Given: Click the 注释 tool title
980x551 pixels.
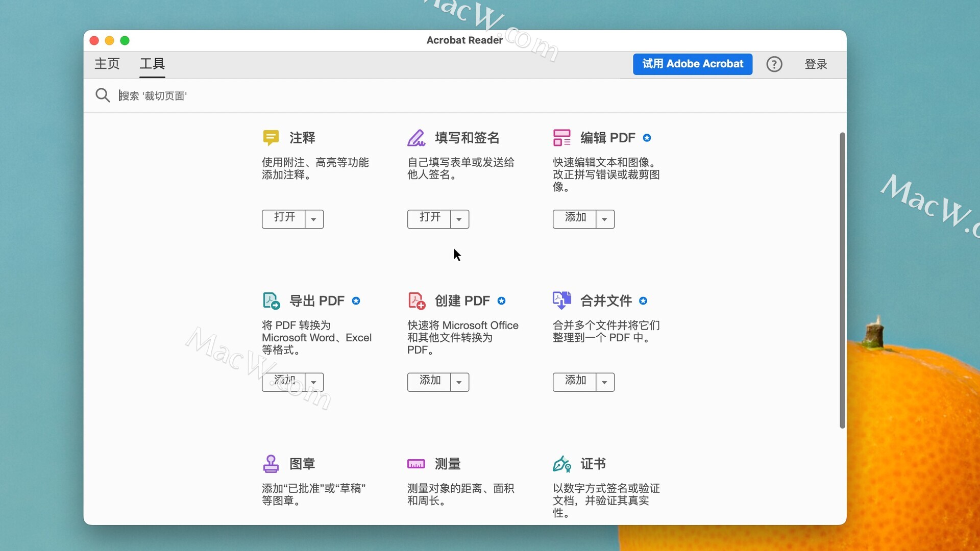Looking at the screenshot, I should (x=302, y=138).
